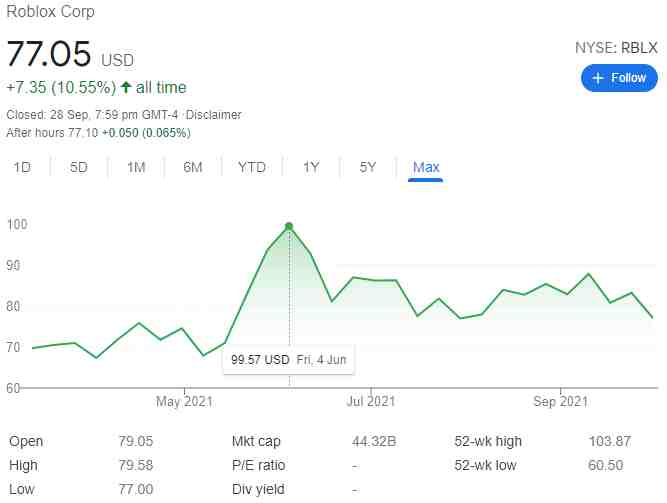Follow the RBLX stock
Image resolution: width=667 pixels, height=503 pixels.
(619, 78)
